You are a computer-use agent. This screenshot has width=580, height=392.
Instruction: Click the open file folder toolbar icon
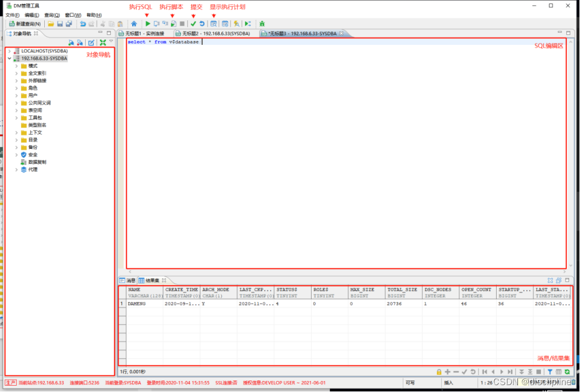click(51, 24)
